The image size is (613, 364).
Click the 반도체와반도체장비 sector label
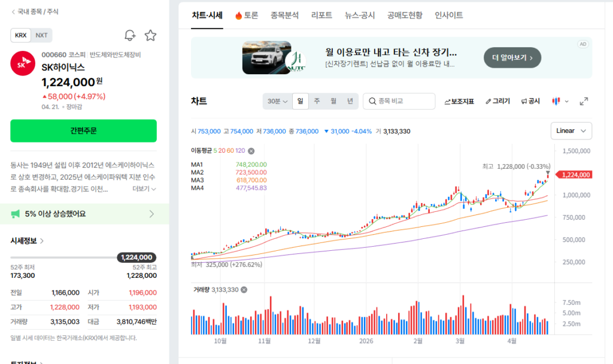click(x=115, y=54)
